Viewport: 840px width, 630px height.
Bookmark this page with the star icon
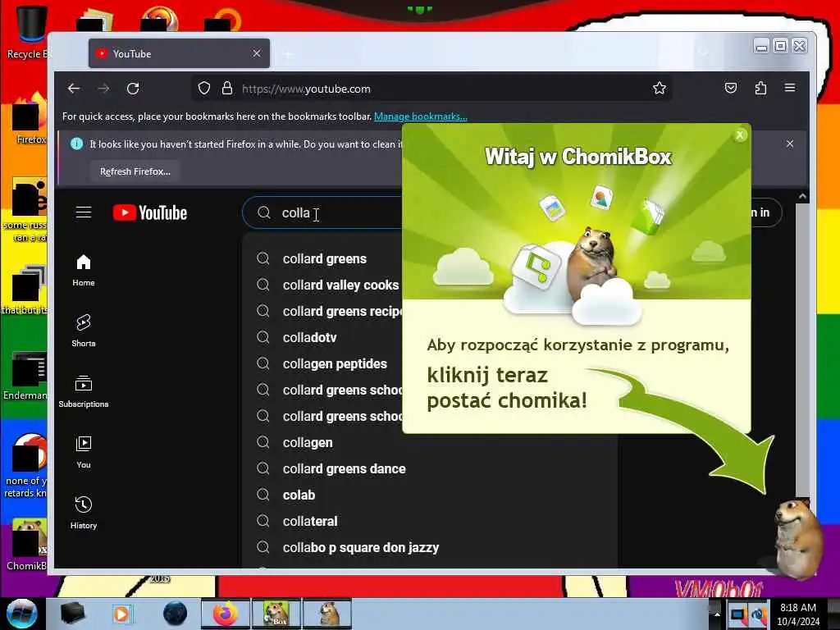(x=660, y=89)
